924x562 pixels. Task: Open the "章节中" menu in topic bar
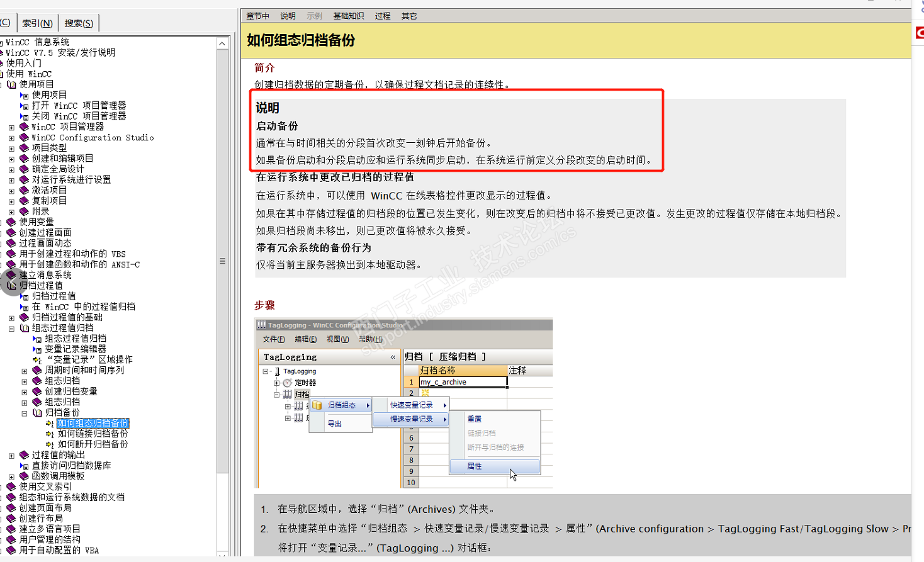(x=257, y=16)
